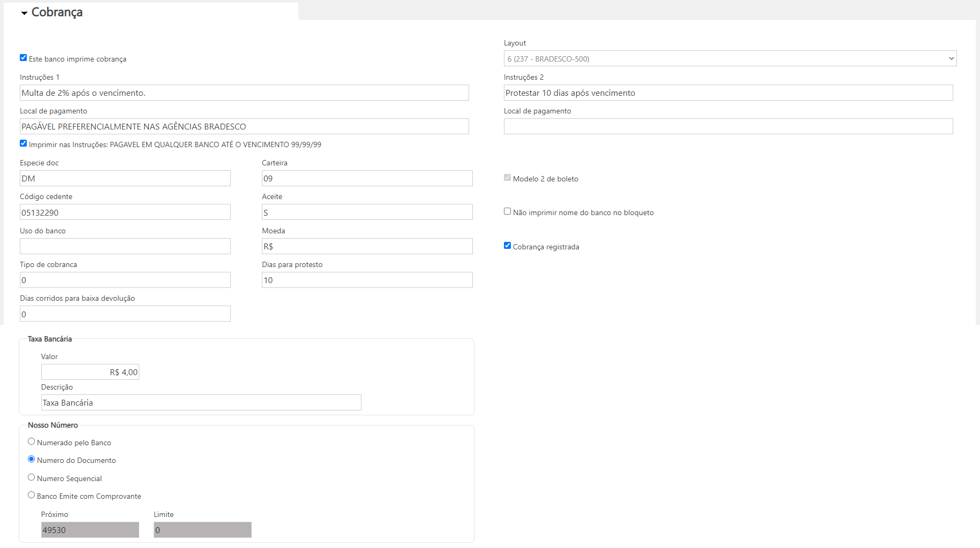Viewport: 980px width, 548px height.
Task: Toggle 'Modelo 2 de boleto' checkbox
Action: (x=507, y=178)
